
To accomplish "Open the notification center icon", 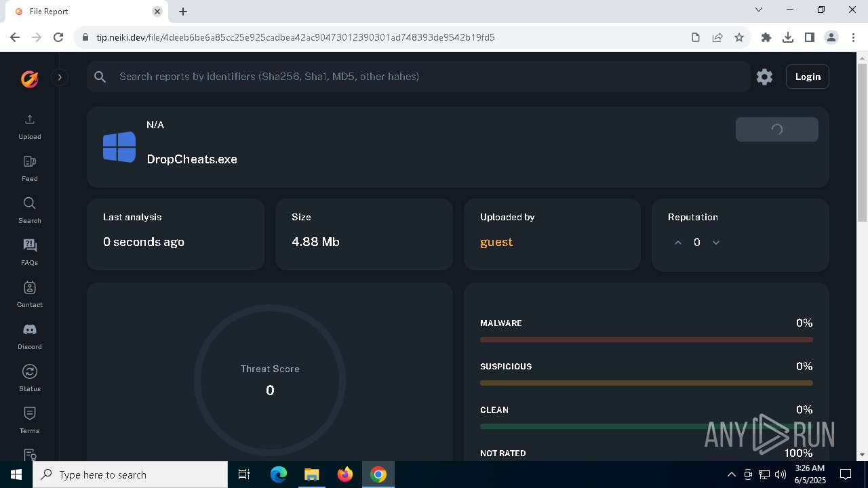I will click(846, 474).
